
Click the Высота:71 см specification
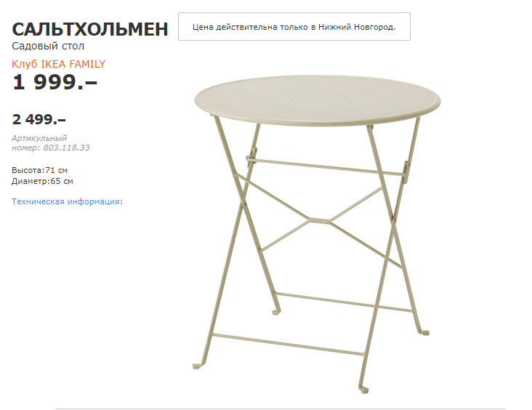point(39,170)
